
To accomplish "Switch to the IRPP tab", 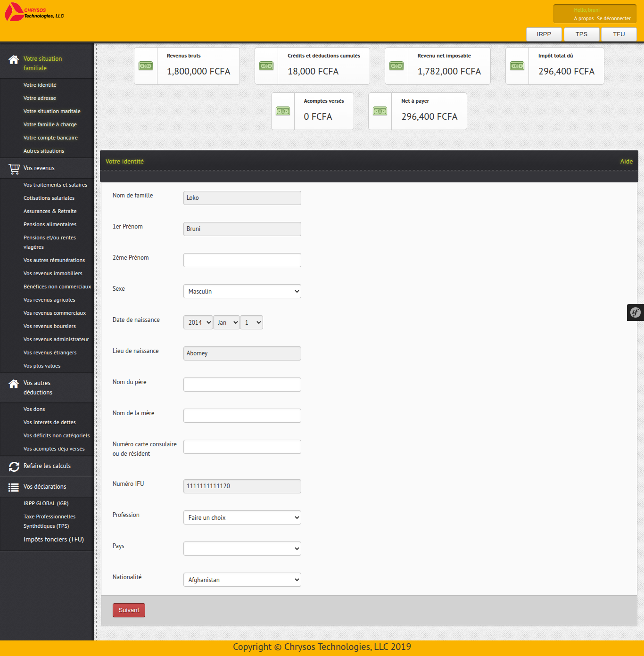I will tap(544, 34).
